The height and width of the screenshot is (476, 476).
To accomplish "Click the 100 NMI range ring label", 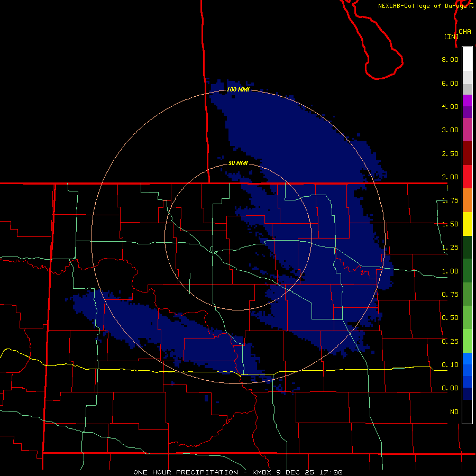I will point(238,89).
